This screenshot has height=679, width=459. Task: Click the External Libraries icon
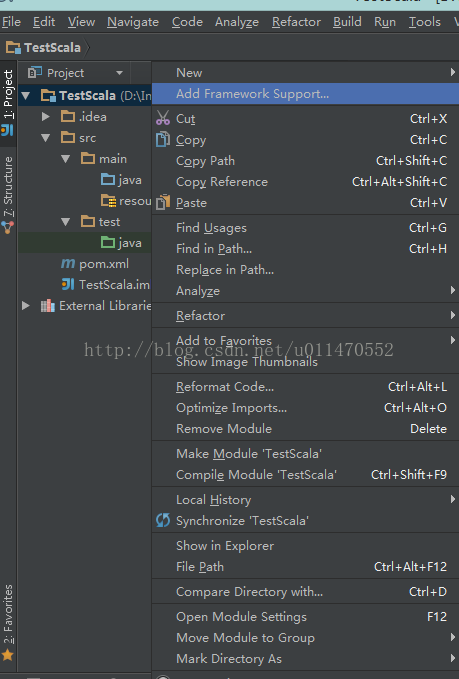point(48,306)
